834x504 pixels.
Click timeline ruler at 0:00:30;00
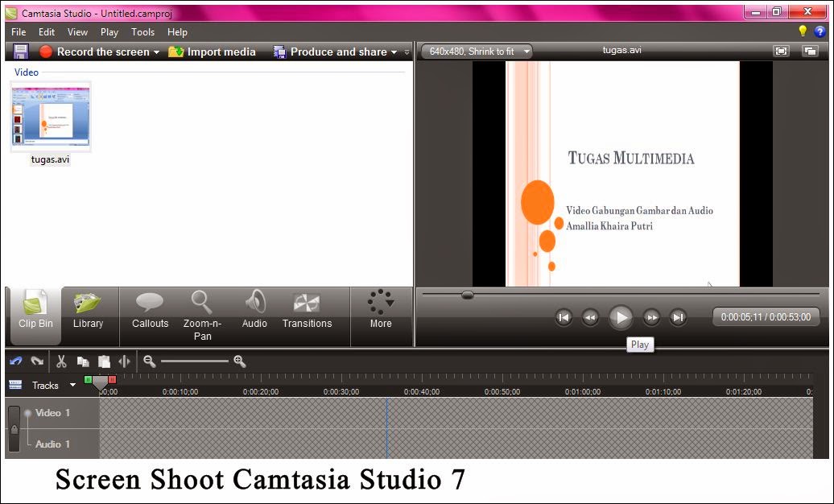tap(341, 392)
